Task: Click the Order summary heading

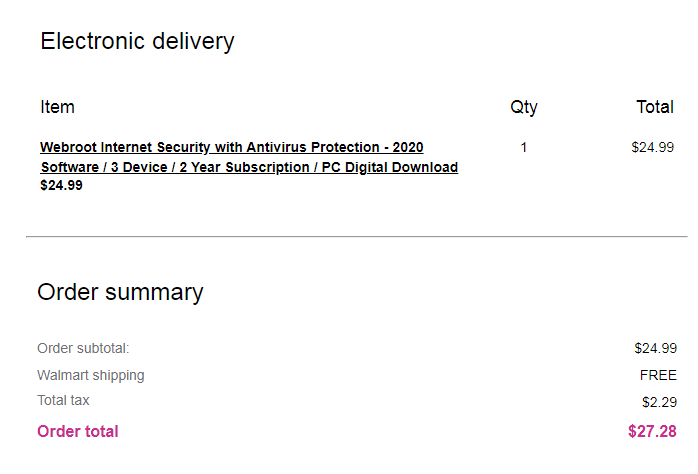Action: (120, 292)
